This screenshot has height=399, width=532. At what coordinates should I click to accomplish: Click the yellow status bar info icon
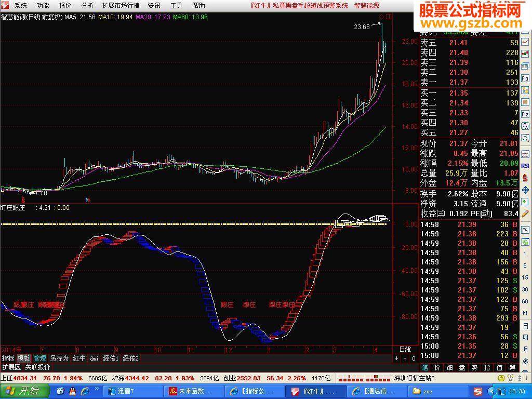pos(501,378)
